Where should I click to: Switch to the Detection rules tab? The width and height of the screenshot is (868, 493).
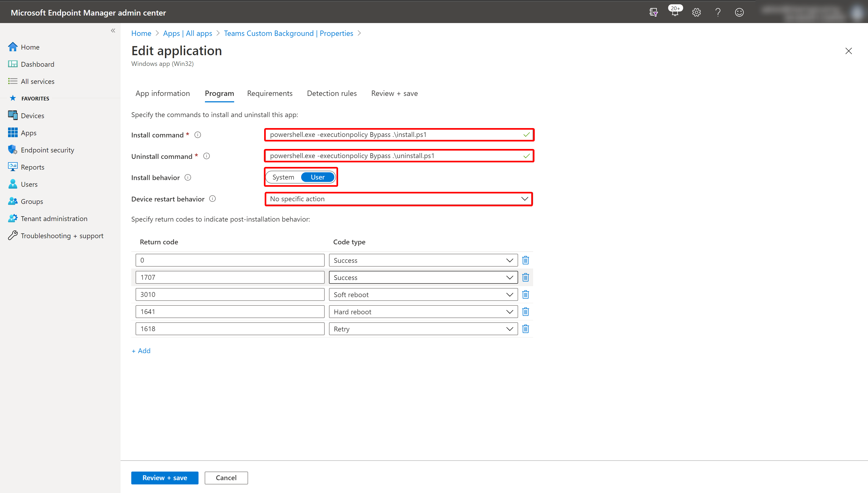coord(332,94)
